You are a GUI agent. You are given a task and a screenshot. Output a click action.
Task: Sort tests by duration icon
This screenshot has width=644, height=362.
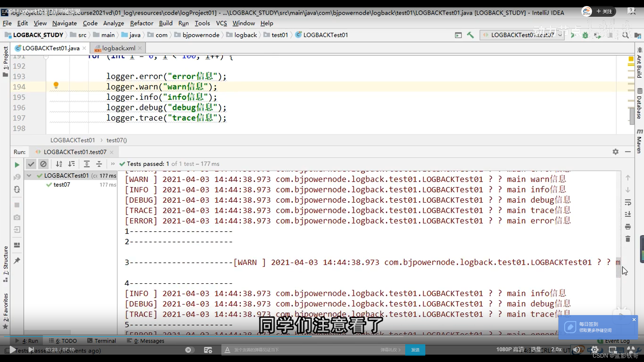tap(71, 164)
